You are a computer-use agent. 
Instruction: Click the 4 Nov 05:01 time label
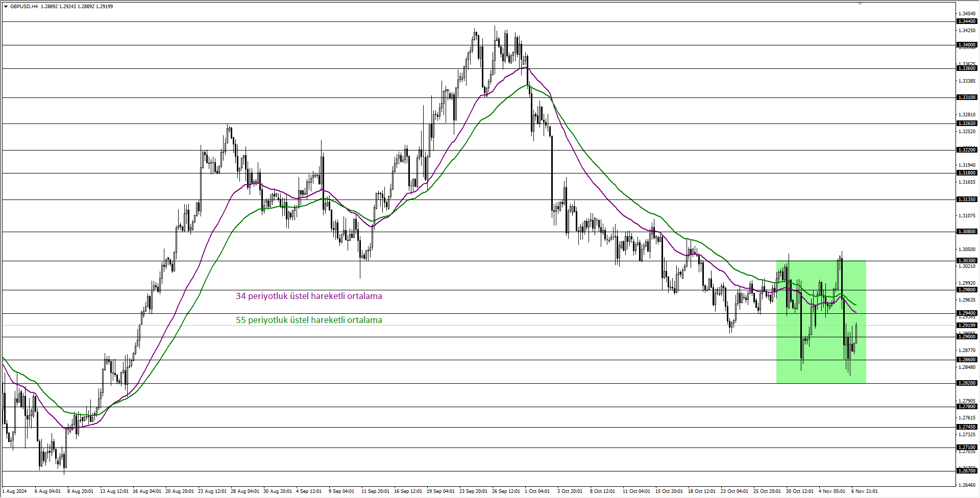[x=831, y=491]
